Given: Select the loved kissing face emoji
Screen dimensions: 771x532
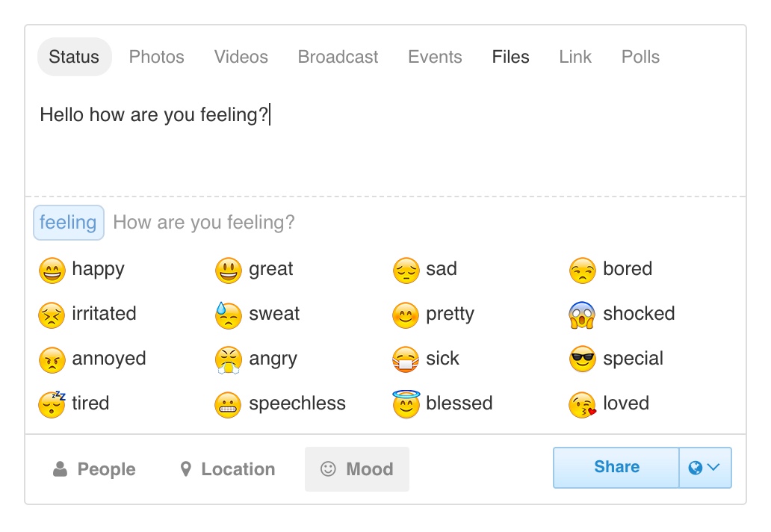Looking at the screenshot, I should pyautogui.click(x=582, y=405).
